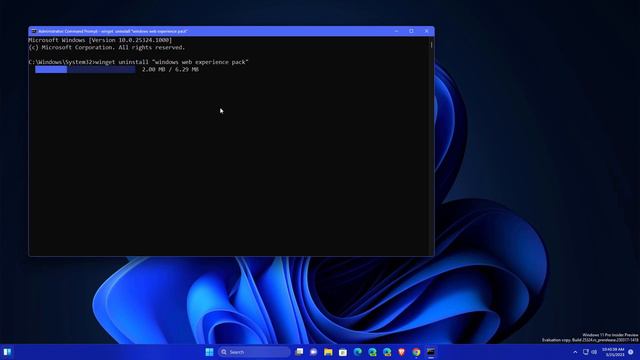This screenshot has height=360, width=640.
Task: Click the 'Microsoft Windows [Version' line
Action: tap(100, 40)
